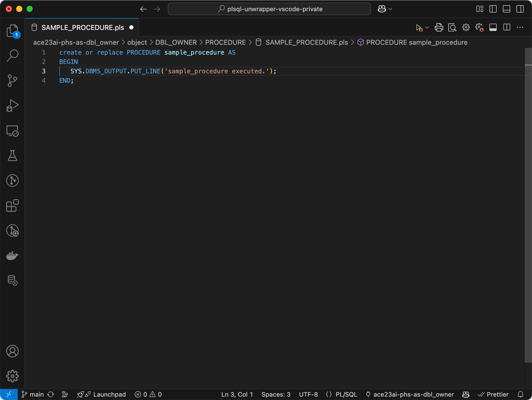Toggle the bottom panel icon in editor toolbar
The height and width of the screenshot is (400, 532).
[x=493, y=28]
